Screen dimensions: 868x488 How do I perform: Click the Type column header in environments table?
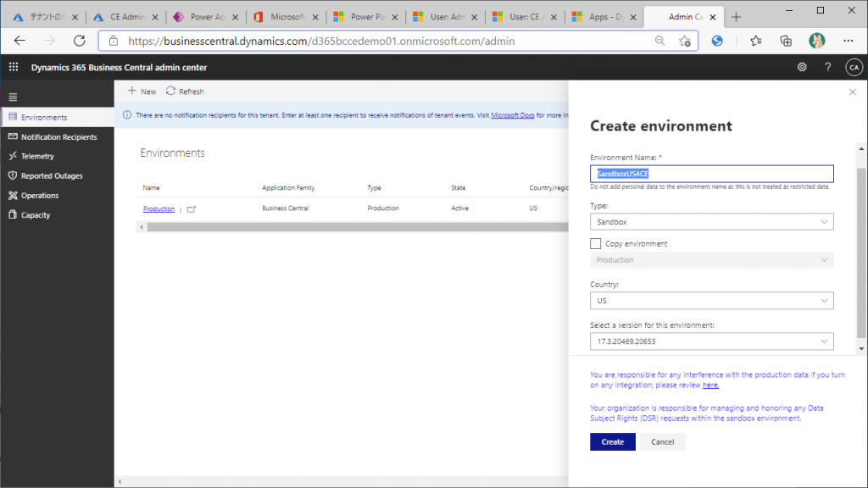pos(374,187)
